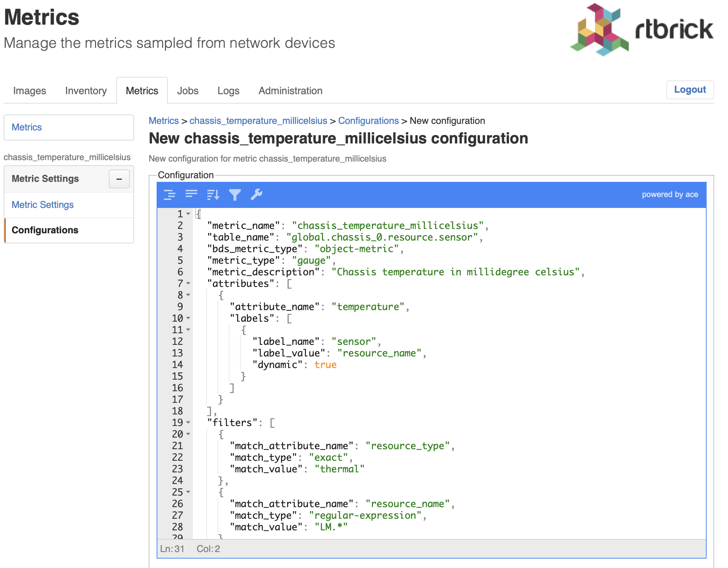Click the Col:2 status bar indicator
Viewport: 728px width, 568px height.
point(208,549)
